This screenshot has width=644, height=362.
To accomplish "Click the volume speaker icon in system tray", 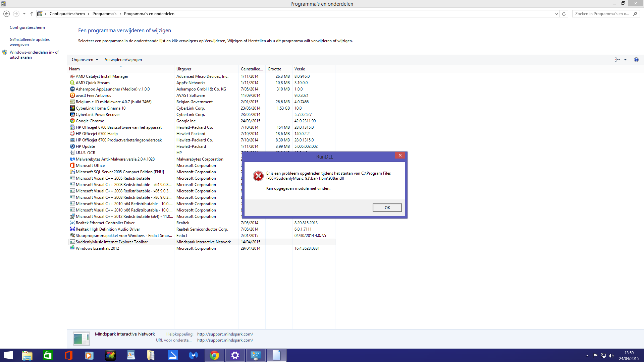I will [x=611, y=356].
